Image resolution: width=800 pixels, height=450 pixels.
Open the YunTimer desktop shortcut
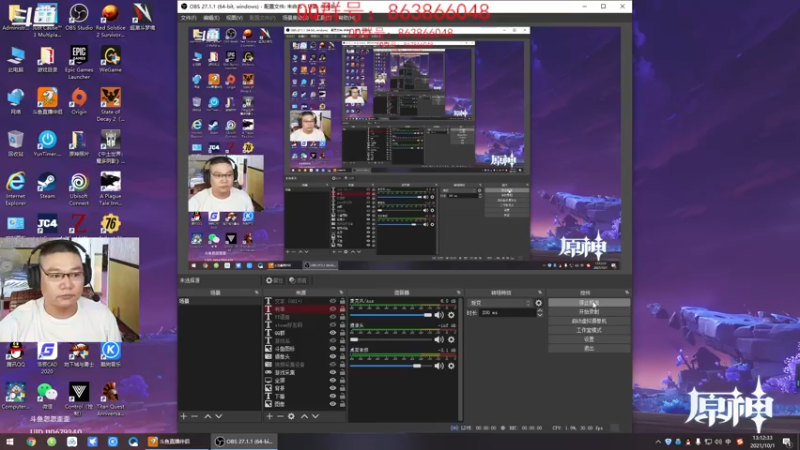[47, 143]
